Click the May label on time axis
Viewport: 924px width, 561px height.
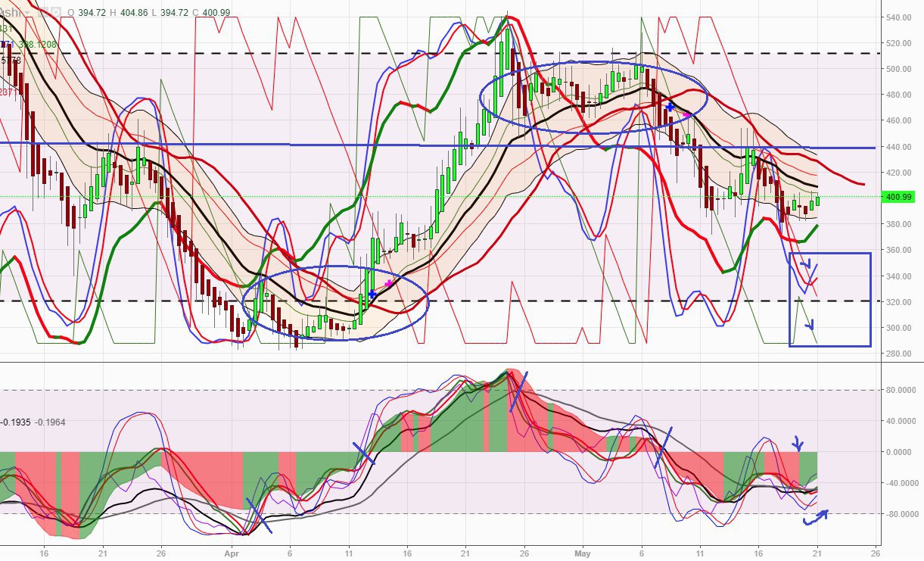coord(583,553)
